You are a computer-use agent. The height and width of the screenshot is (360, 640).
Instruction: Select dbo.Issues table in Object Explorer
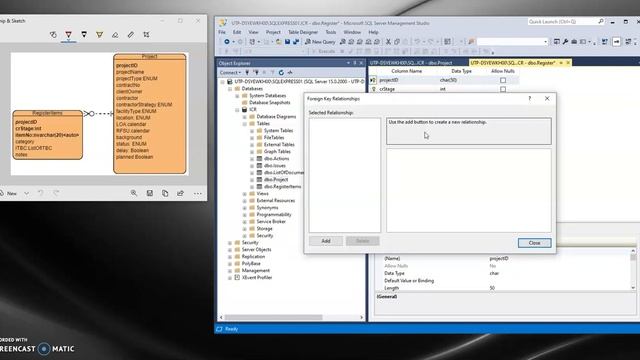point(275,166)
